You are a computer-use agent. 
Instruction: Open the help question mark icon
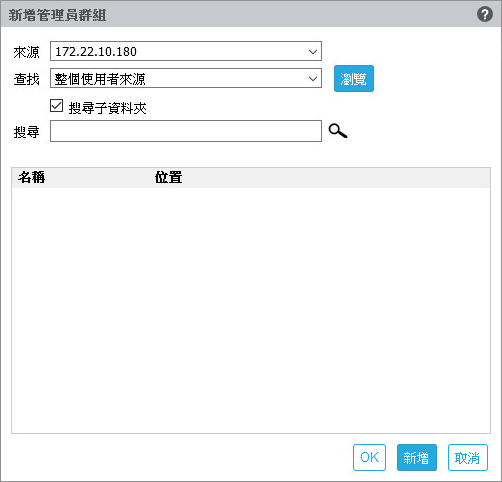[x=484, y=14]
